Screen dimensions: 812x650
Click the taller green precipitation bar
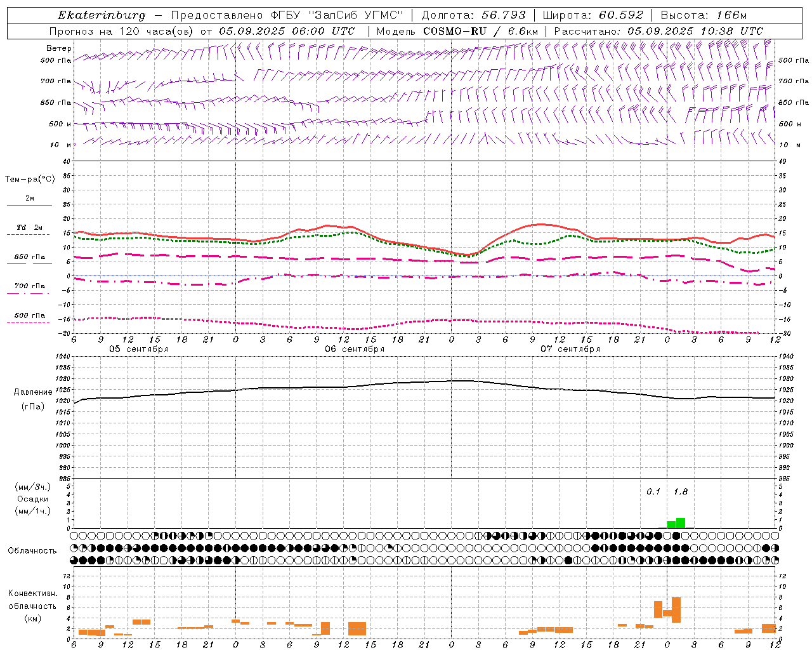click(681, 523)
